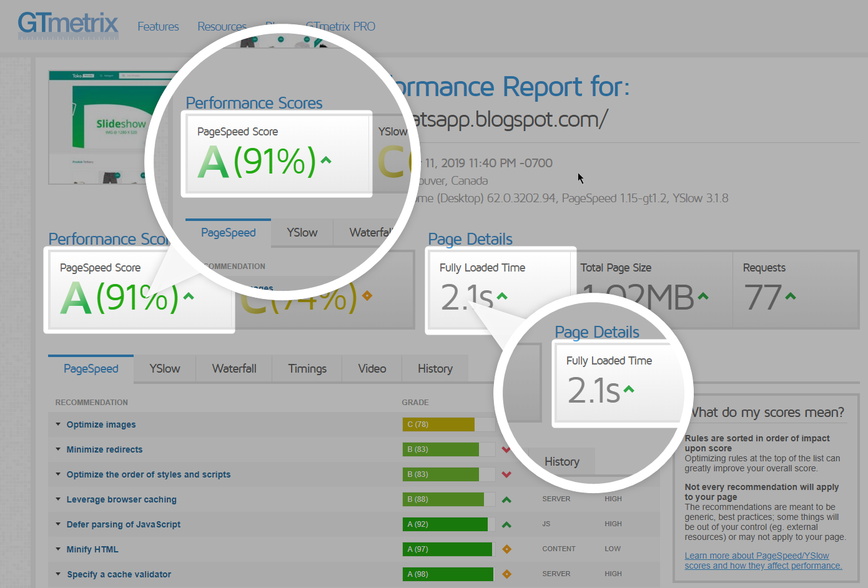
Task: Click LOW priority on Minify HTML row
Action: pos(613,549)
